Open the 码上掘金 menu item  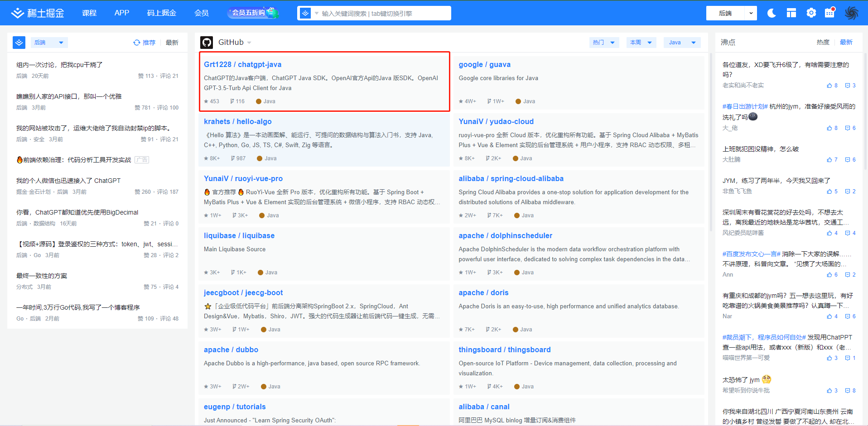tap(162, 13)
